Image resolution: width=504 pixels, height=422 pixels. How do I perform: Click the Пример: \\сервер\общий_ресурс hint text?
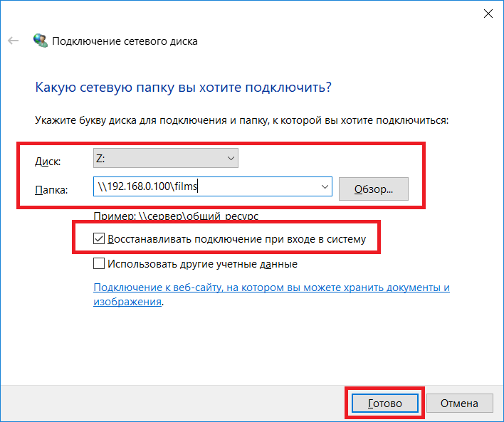(176, 216)
